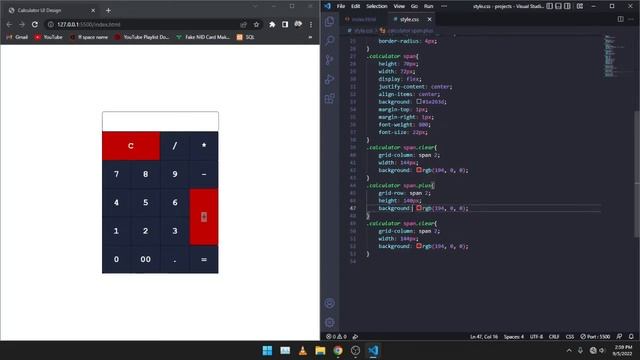Open the Run menu

(x=428, y=6)
